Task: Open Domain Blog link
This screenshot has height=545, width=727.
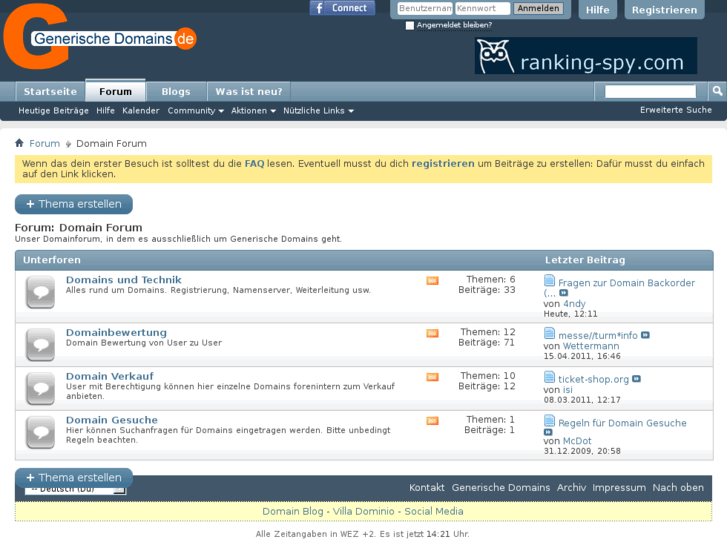Action: click(293, 511)
